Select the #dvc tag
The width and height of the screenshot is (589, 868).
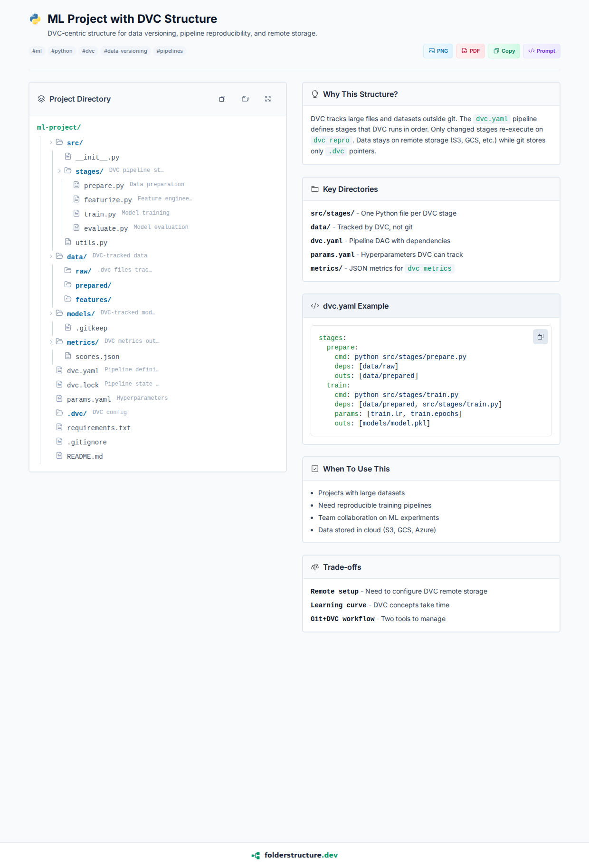(88, 51)
